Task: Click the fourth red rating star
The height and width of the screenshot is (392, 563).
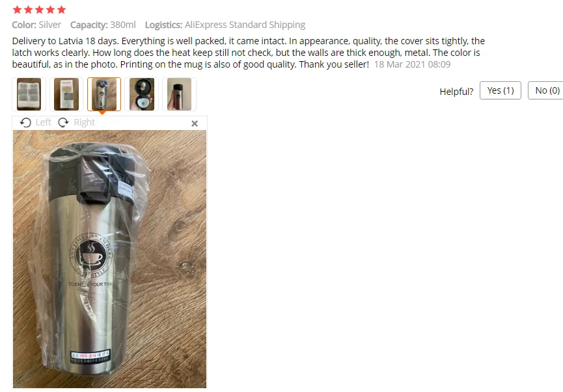Action: tap(50, 10)
